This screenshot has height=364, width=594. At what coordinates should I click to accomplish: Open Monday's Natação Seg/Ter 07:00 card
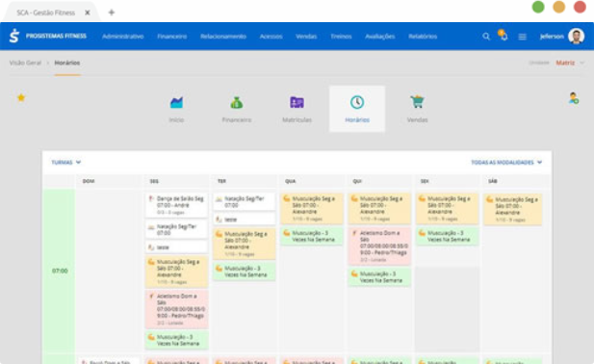(176, 229)
